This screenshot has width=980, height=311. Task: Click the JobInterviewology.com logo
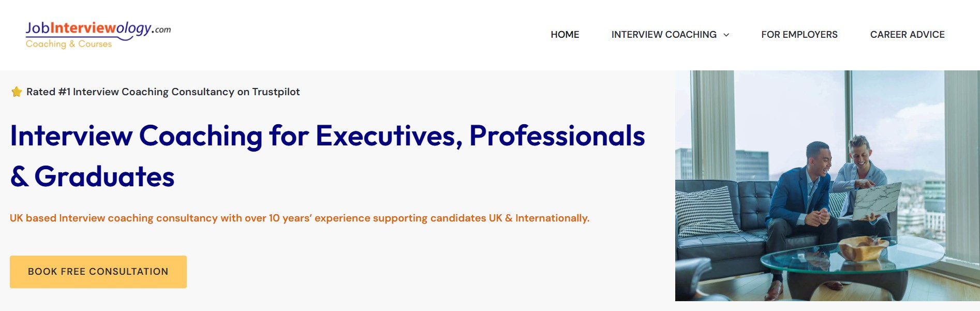98,35
